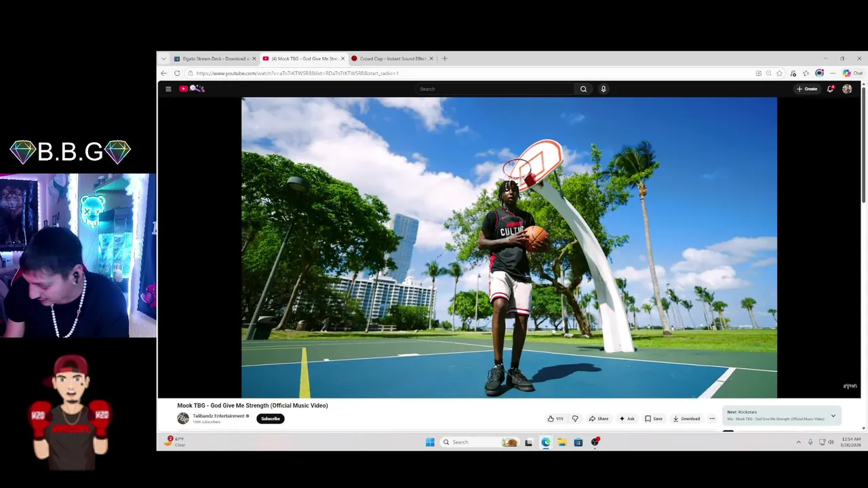Open the YouTube account avatar menu
868x488 pixels.
click(x=847, y=89)
